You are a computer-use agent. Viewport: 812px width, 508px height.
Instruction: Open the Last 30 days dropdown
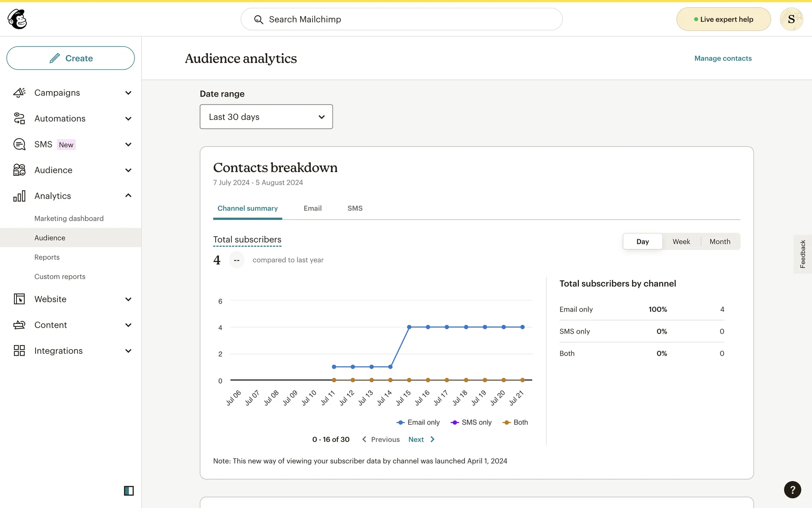pyautogui.click(x=266, y=117)
